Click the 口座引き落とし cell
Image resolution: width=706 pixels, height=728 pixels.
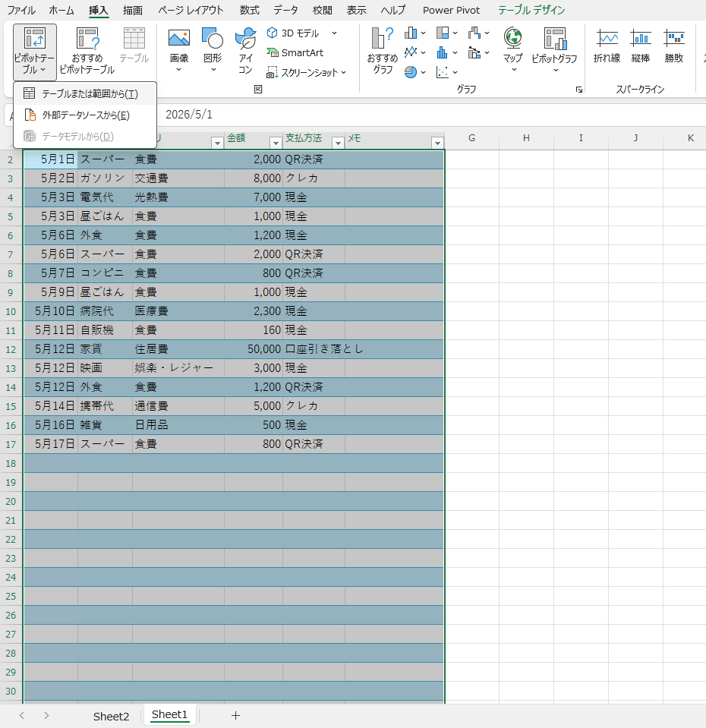tap(314, 349)
